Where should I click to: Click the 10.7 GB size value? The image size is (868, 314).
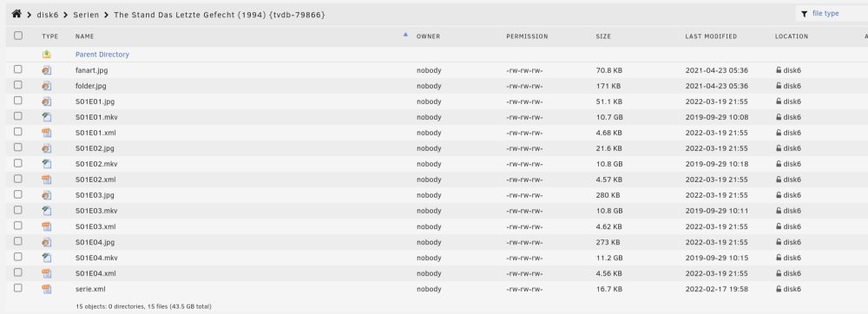click(x=609, y=117)
